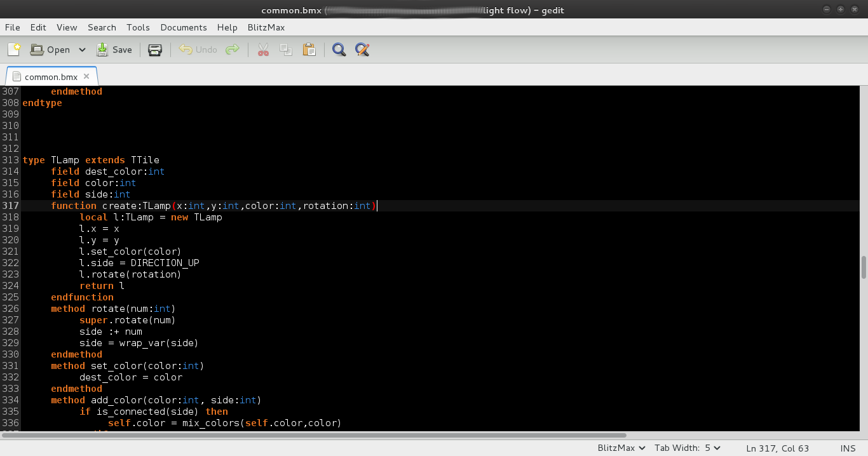Open the Find and Replace tool
This screenshot has width=868, height=456.
pos(362,50)
